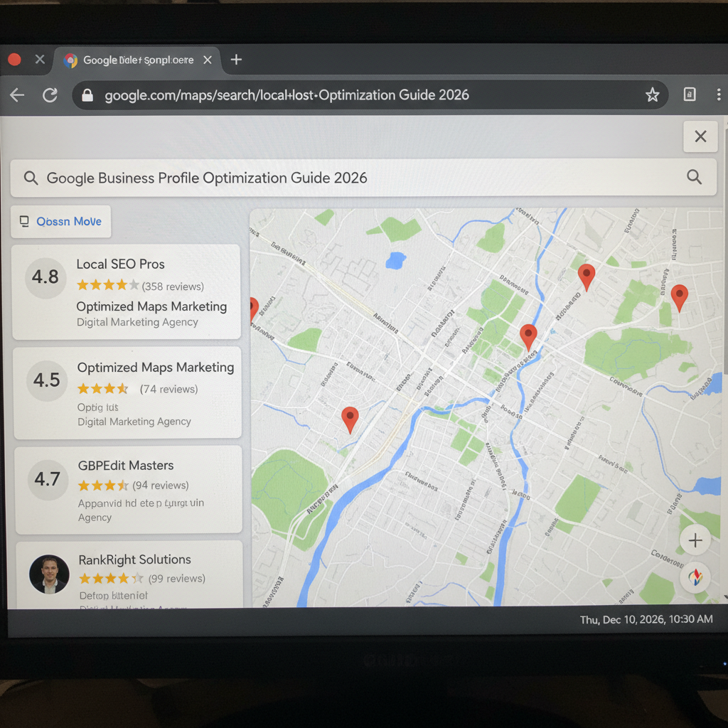Image resolution: width=728 pixels, height=728 pixels.
Task: Open the browser three-dot menu
Action: click(x=718, y=95)
